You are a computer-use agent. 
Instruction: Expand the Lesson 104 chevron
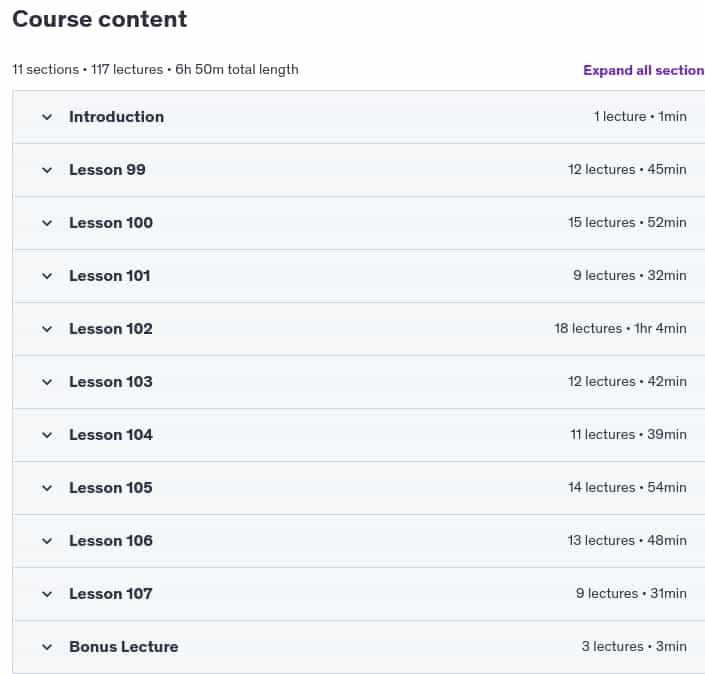[x=47, y=435]
